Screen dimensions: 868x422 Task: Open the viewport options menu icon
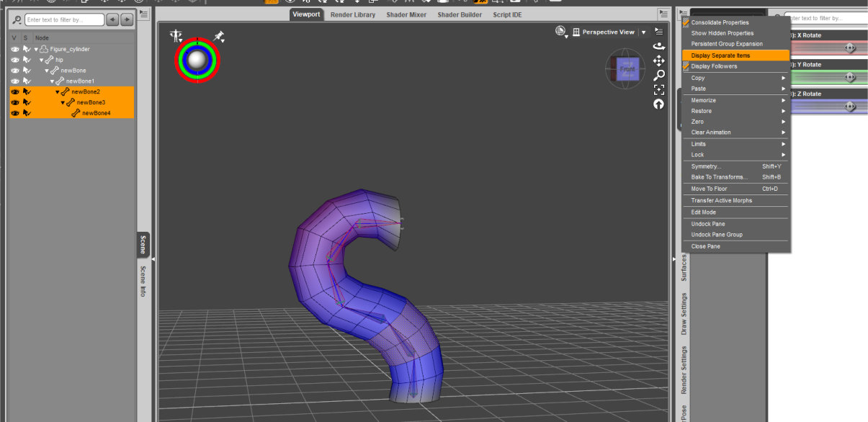click(658, 32)
